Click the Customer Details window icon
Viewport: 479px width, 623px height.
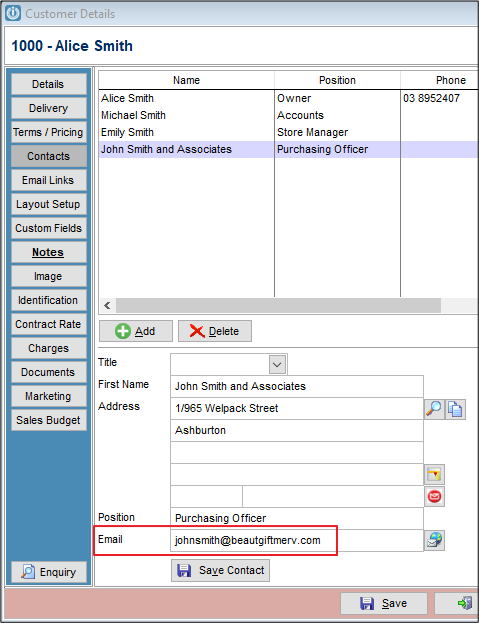pos(13,14)
